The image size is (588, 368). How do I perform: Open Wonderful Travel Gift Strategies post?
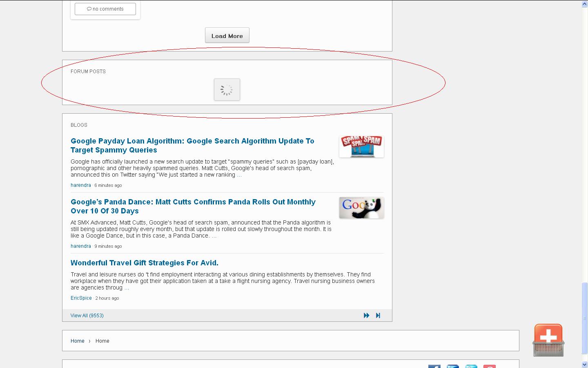(x=144, y=263)
